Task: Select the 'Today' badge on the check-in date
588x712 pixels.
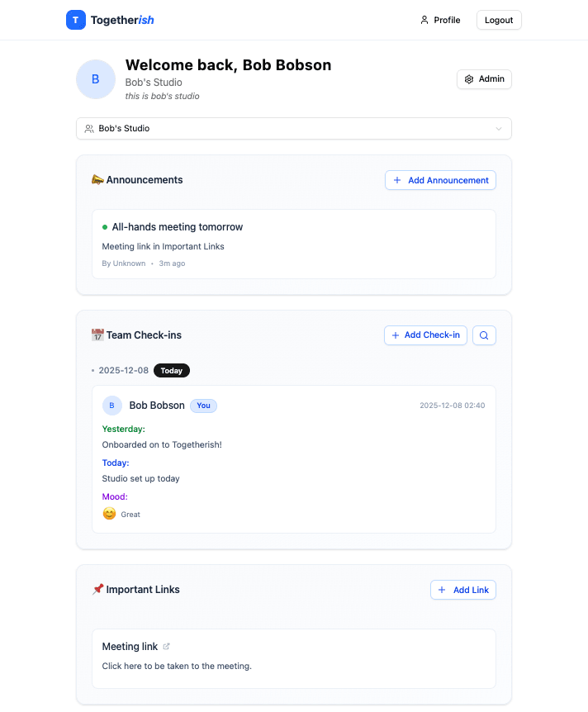Action: [x=171, y=370]
